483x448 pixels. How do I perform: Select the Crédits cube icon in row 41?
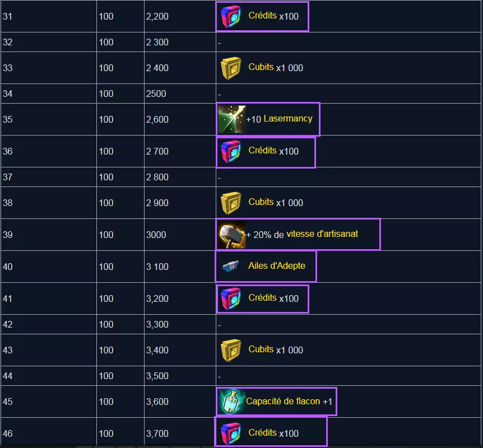(231, 298)
